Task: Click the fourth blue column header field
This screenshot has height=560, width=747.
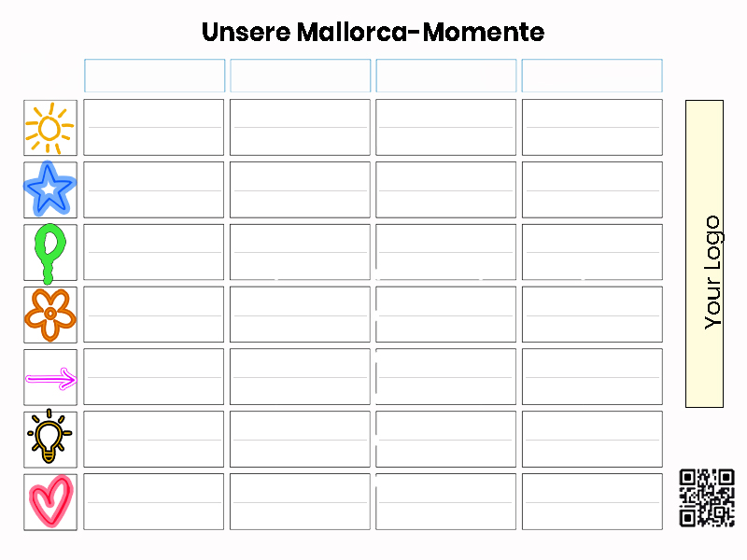Action: pos(591,76)
